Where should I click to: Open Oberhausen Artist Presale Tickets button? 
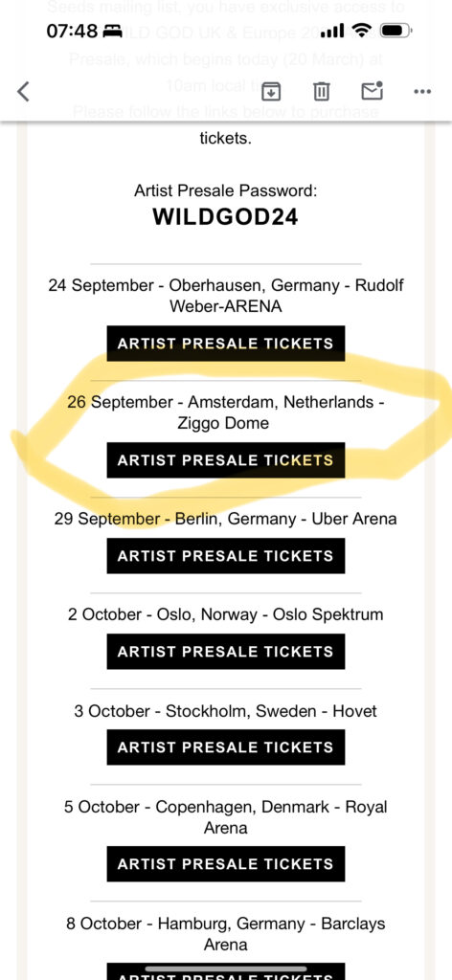(x=226, y=344)
